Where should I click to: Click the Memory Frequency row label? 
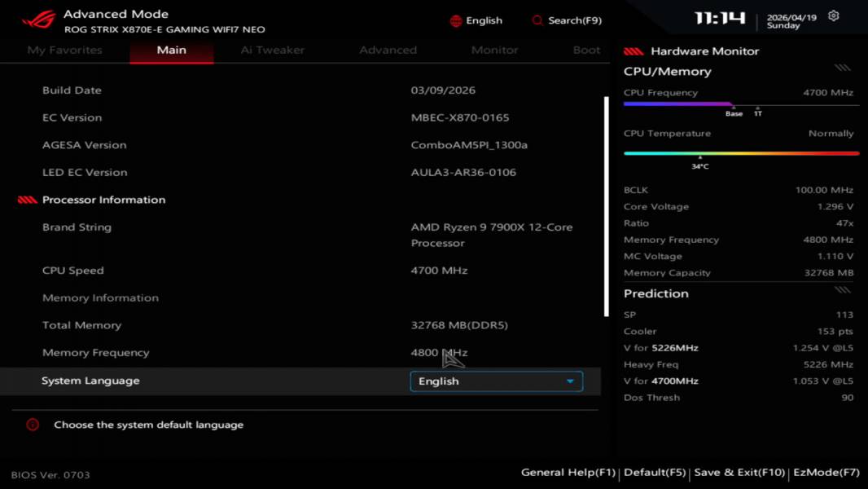pyautogui.click(x=96, y=353)
